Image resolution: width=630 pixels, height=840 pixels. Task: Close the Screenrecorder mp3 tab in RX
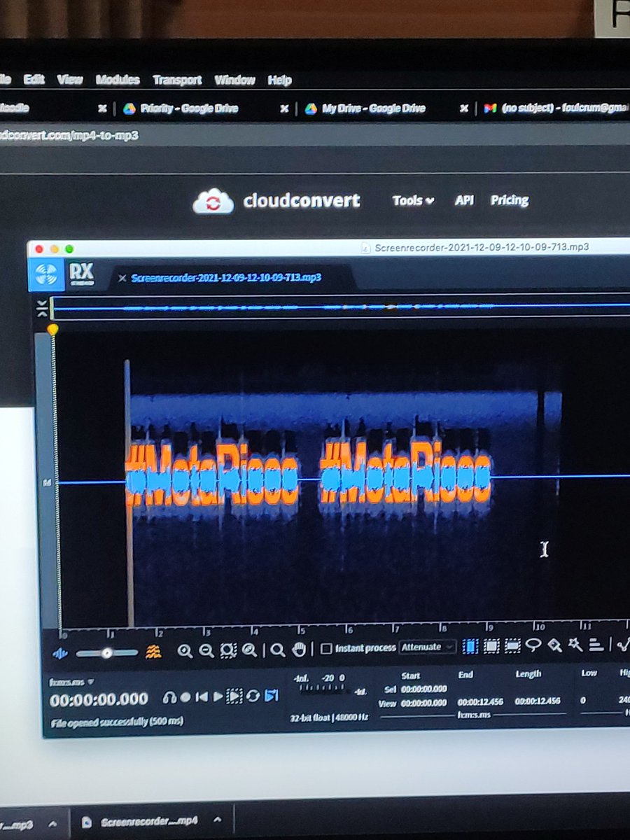122,278
